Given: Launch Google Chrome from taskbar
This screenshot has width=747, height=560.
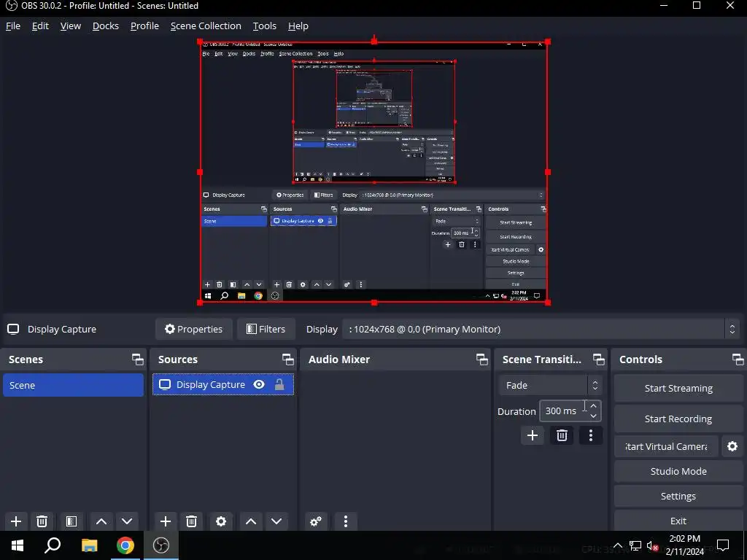Looking at the screenshot, I should tap(125, 545).
